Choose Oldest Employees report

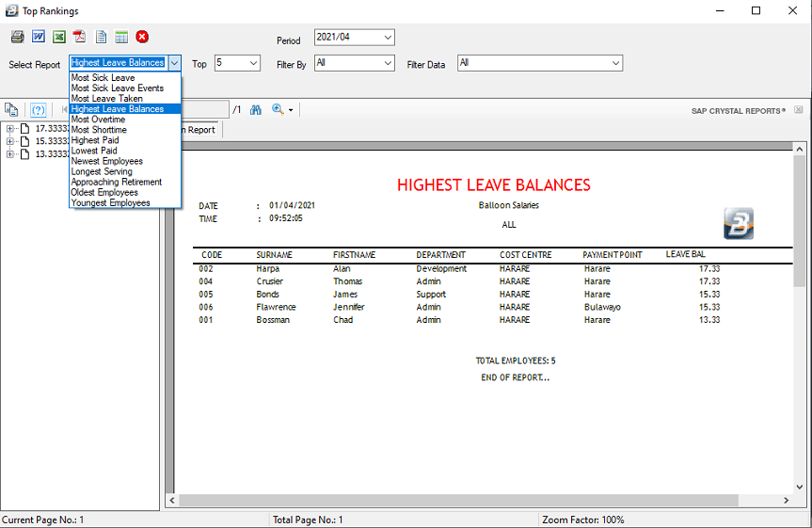125,192
